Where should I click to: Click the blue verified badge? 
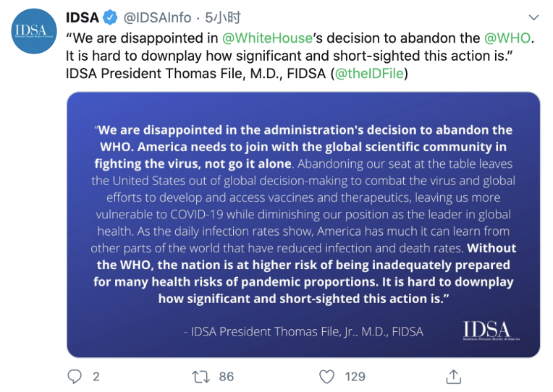coord(110,17)
